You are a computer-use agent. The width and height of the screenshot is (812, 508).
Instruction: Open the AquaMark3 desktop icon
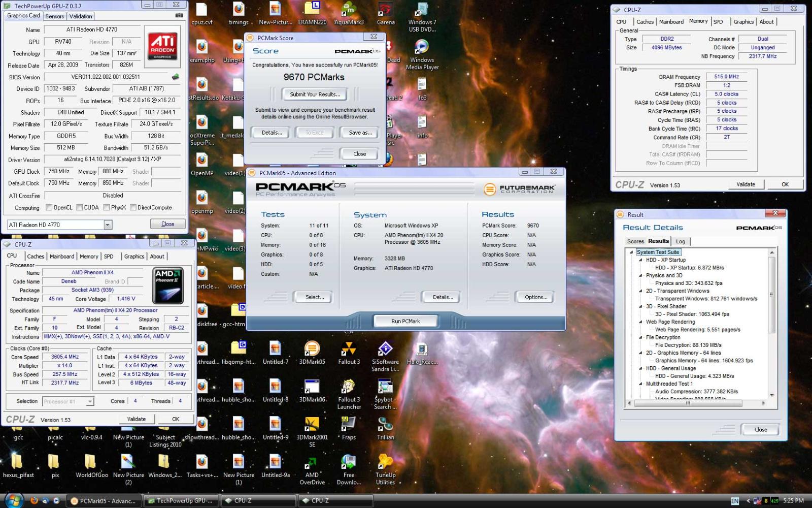(x=349, y=13)
